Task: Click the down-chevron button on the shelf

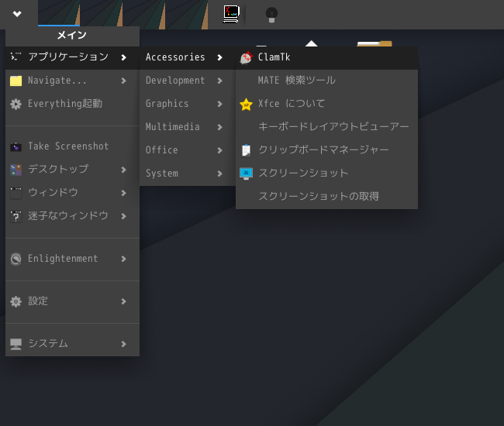Action: pyautogui.click(x=17, y=14)
